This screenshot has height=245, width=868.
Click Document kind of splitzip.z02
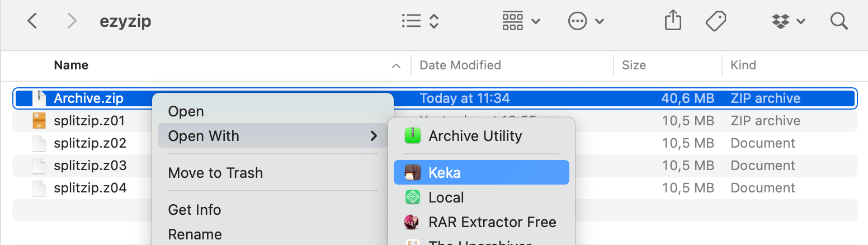pyautogui.click(x=763, y=143)
